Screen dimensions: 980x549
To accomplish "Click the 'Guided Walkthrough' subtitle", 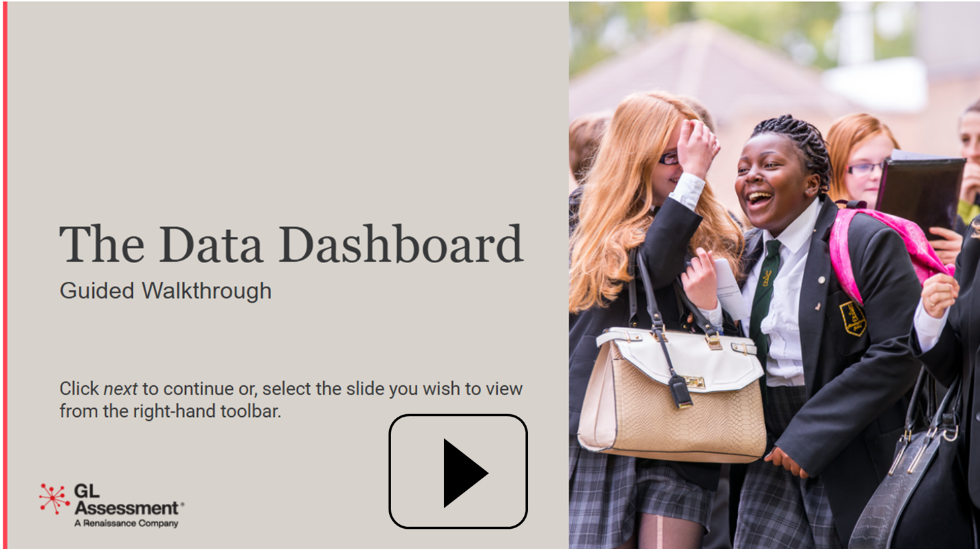I will (166, 291).
